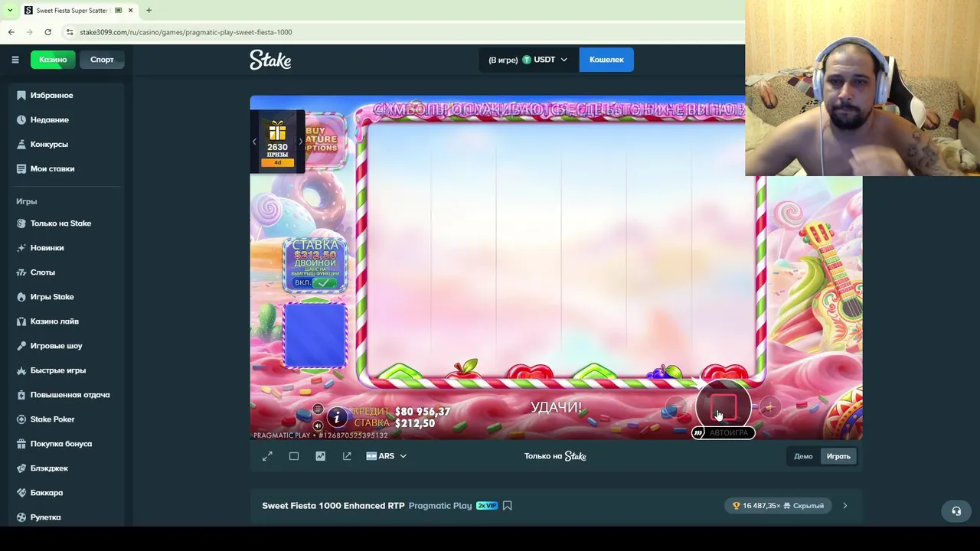Open the game info 'i' button

point(336,417)
